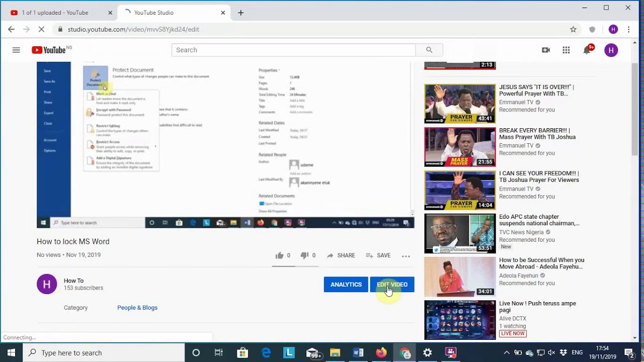644x362 pixels.
Task: Open the People & Blogs category link
Action: click(137, 308)
